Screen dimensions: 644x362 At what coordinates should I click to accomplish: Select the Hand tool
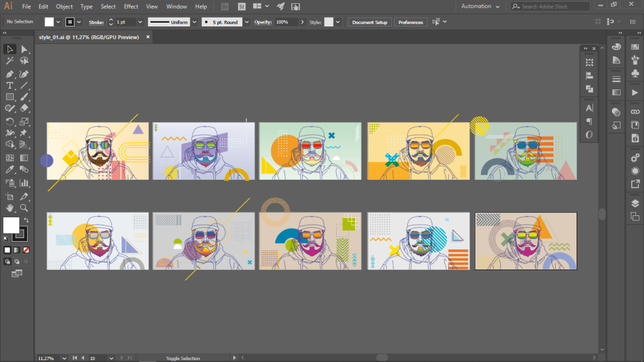10,208
